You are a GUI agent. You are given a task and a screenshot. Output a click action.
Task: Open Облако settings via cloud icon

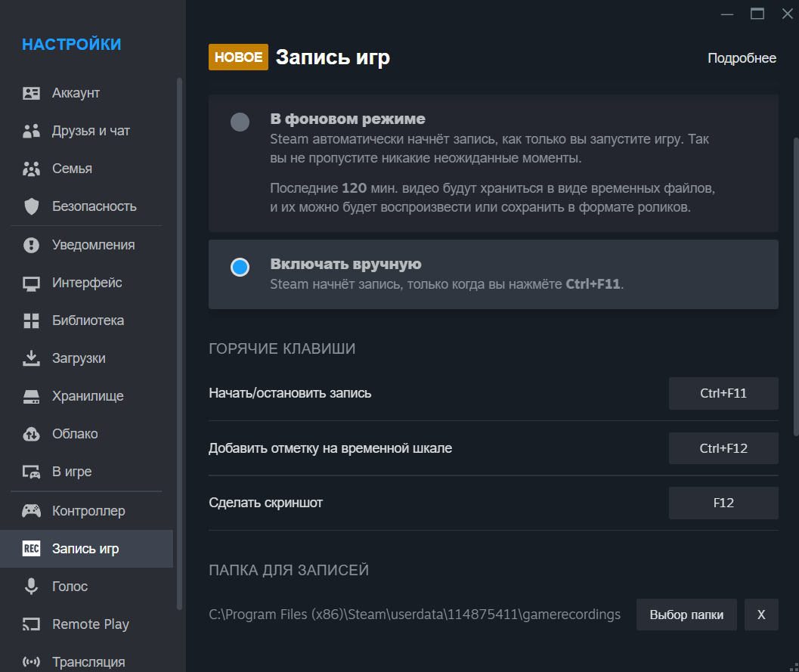pyautogui.click(x=31, y=433)
